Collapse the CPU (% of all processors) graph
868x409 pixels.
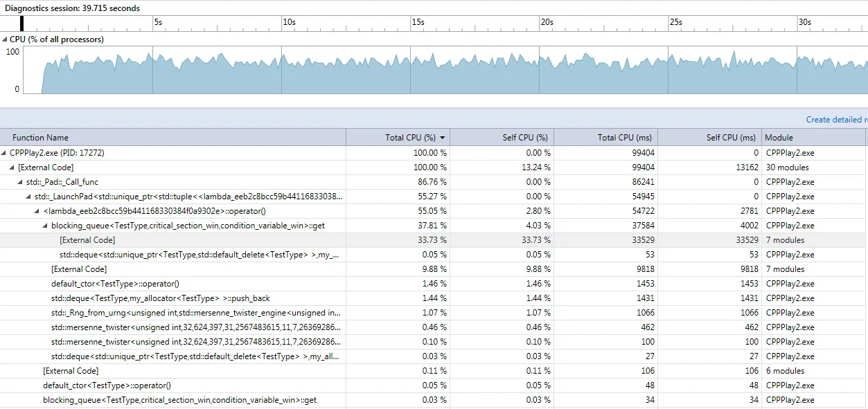5,39
